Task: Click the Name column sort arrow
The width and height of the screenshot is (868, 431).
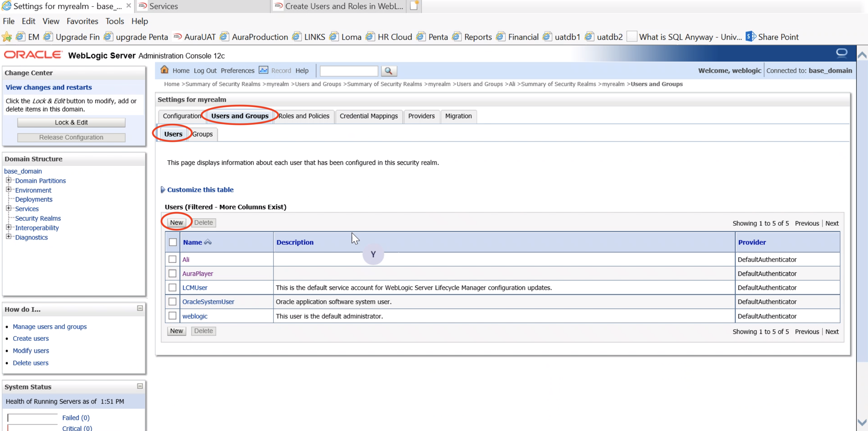Action: (208, 242)
